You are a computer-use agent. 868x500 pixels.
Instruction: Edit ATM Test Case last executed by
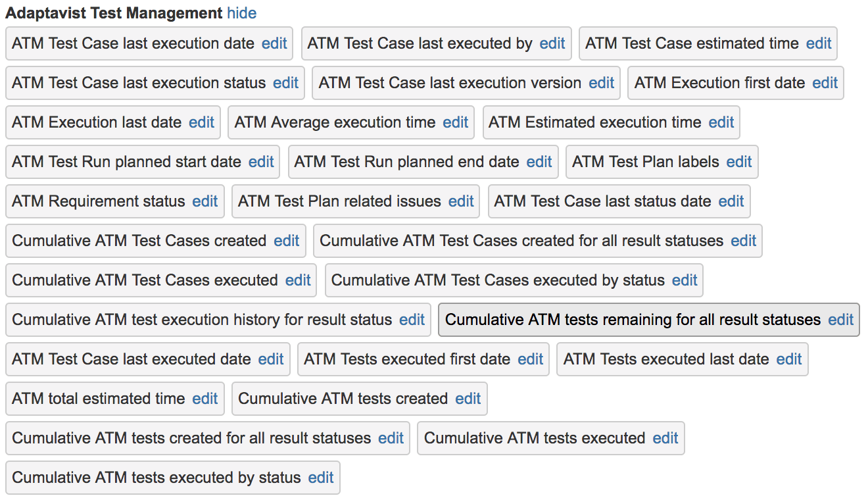point(552,43)
